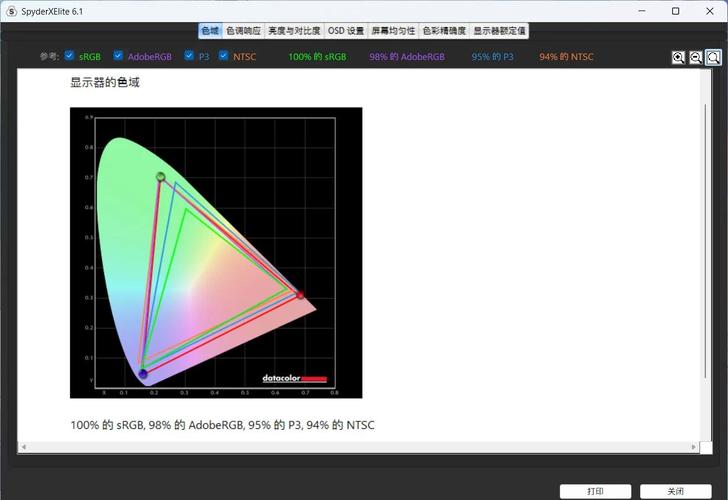
Task: Click the 显示器的色域 heading
Action: (x=105, y=83)
